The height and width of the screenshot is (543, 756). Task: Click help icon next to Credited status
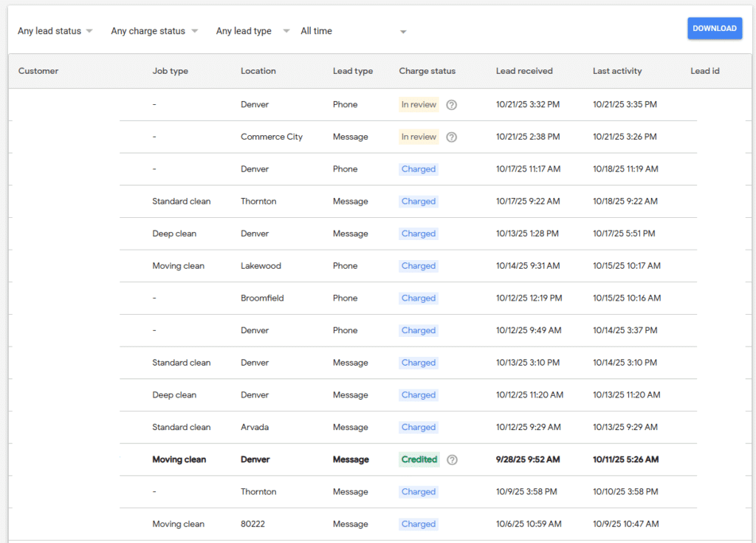[453, 460]
